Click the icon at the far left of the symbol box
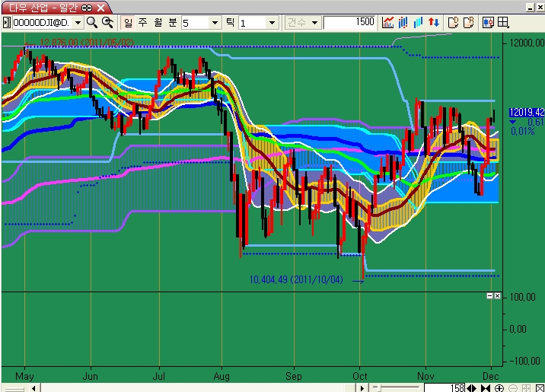This screenshot has width=545, height=392. click(7, 23)
